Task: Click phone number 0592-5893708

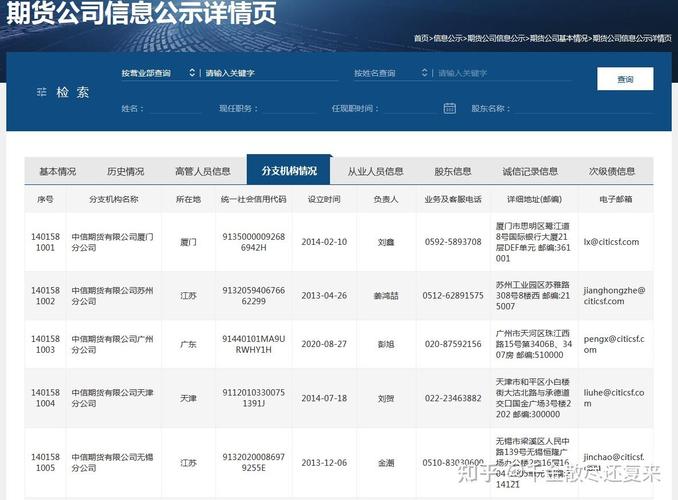Action: (453, 242)
